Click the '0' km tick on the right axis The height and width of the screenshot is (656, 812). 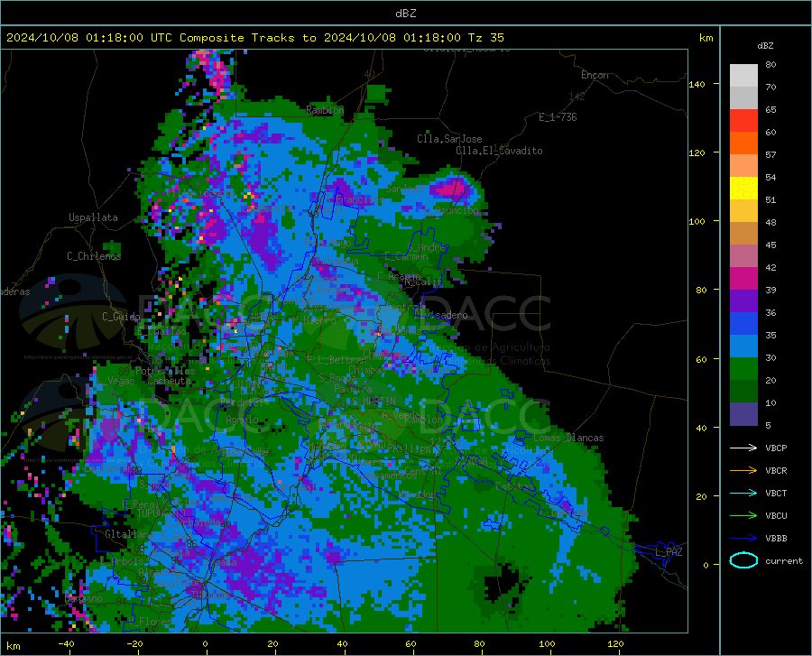click(x=706, y=565)
